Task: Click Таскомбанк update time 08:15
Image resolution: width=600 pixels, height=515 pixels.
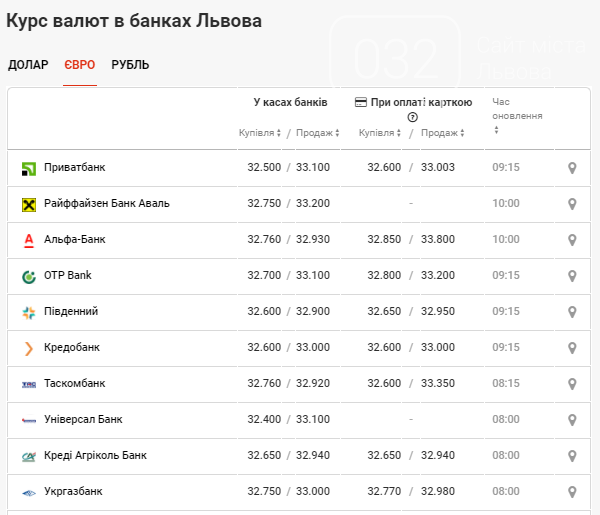Action: [x=506, y=383]
